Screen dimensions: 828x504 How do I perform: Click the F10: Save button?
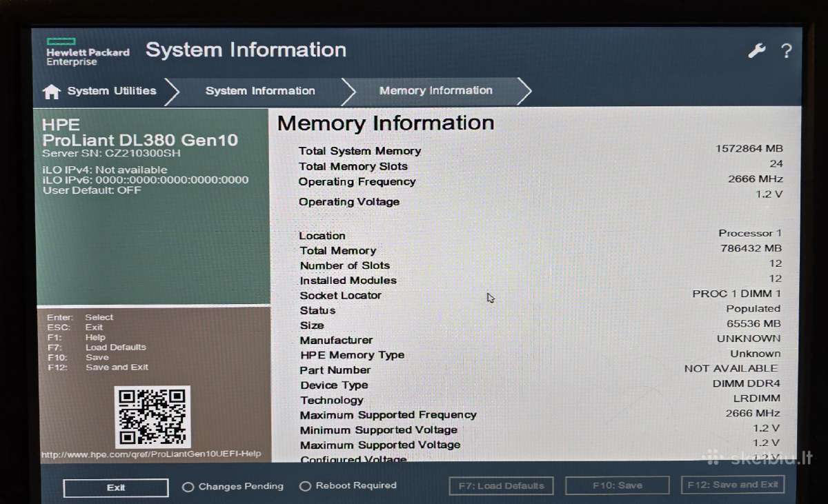click(x=617, y=485)
